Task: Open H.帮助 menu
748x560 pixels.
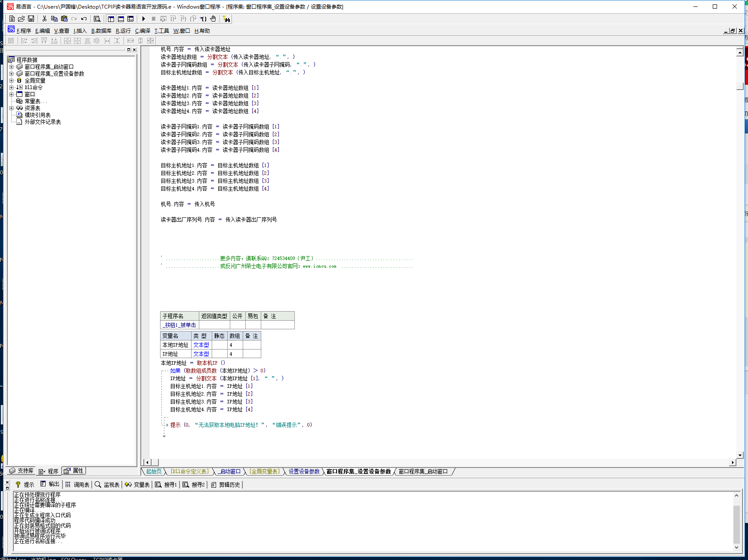Action: 202,31
